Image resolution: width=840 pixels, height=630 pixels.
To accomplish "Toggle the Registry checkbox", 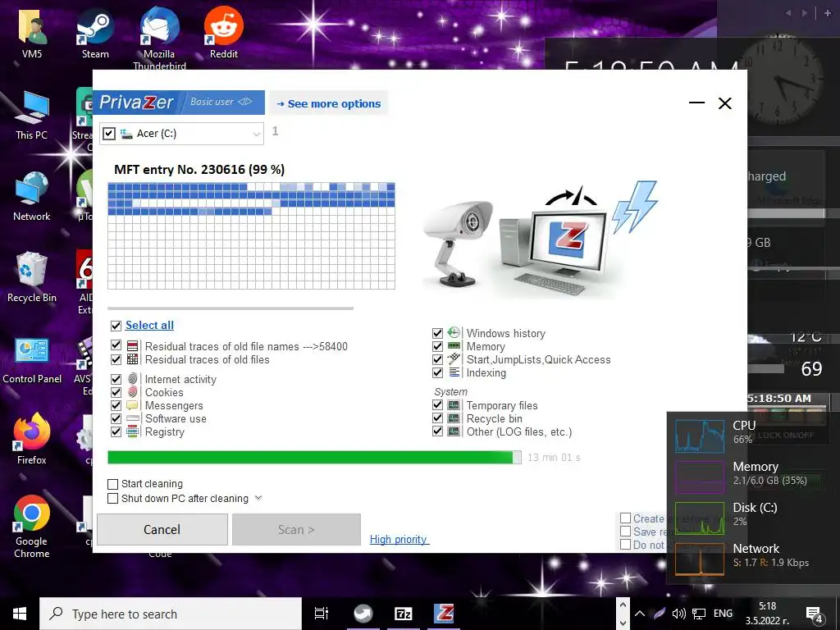I will pyautogui.click(x=116, y=431).
